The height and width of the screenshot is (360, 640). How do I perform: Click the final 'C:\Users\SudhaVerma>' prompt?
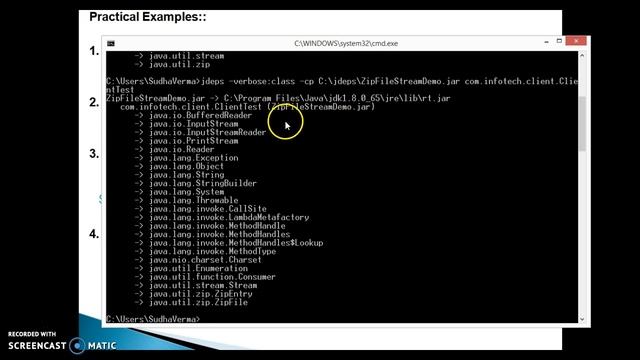click(153, 319)
